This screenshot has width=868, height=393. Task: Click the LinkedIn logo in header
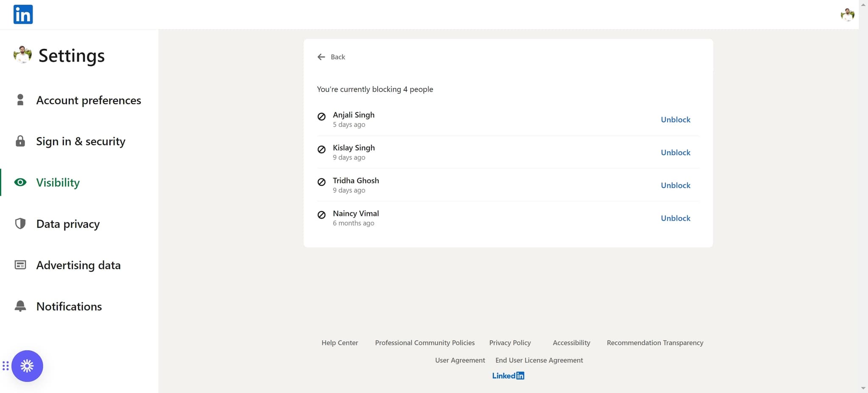(x=23, y=14)
